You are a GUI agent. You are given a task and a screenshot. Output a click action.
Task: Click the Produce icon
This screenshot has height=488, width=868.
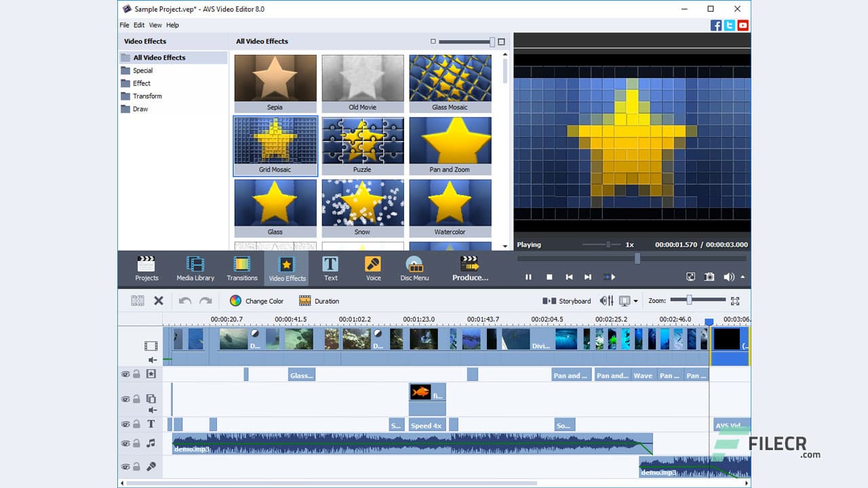pyautogui.click(x=470, y=268)
